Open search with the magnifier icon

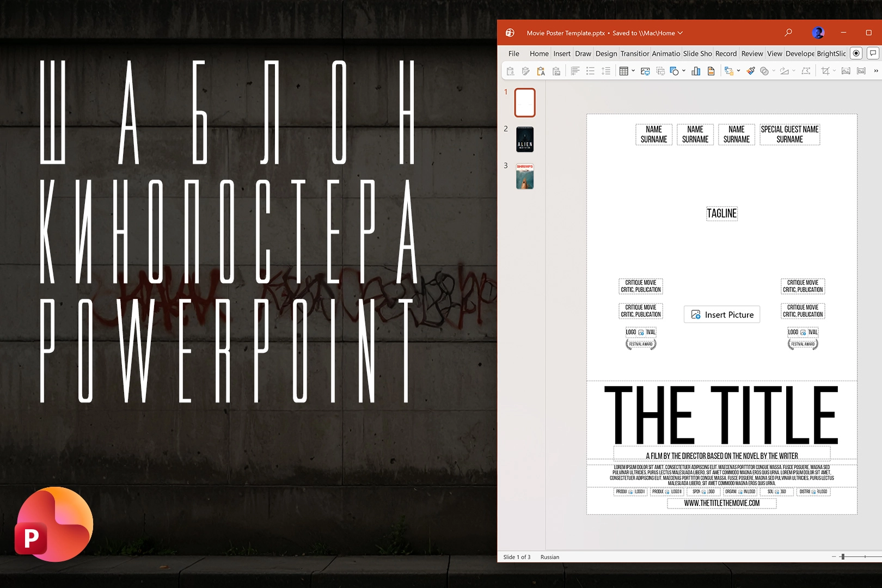tap(788, 33)
